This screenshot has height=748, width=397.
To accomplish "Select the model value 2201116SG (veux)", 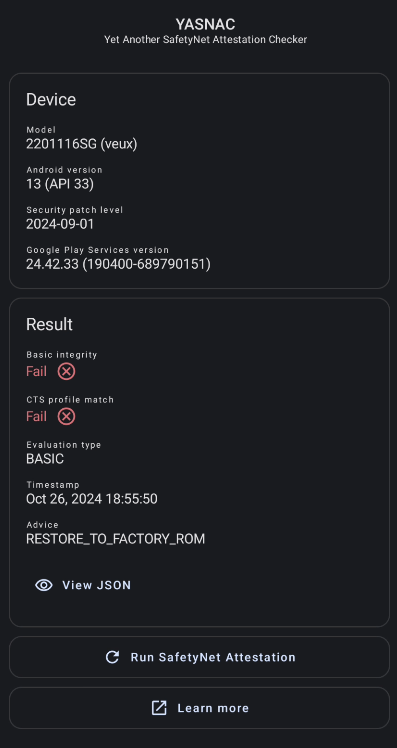I will coord(82,144).
